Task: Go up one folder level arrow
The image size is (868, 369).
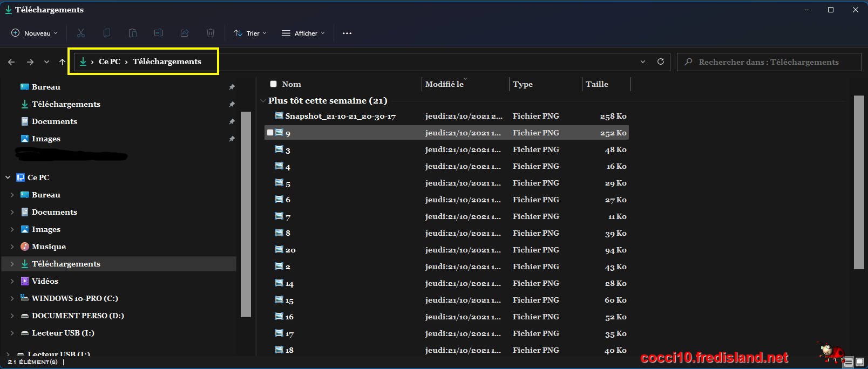Action: (62, 62)
